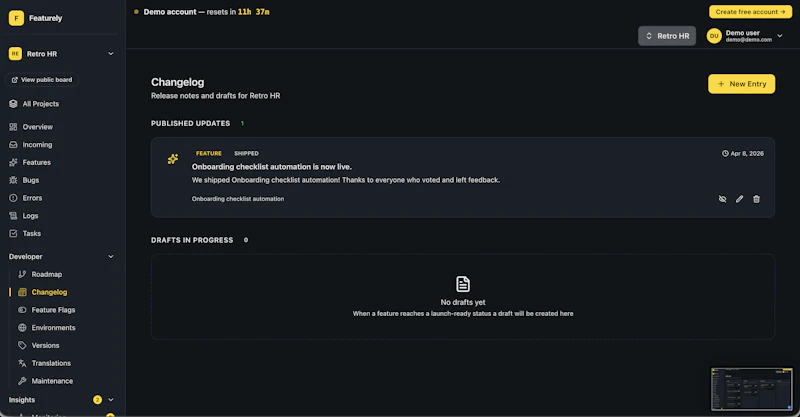This screenshot has width=800, height=417.
Task: Open View public board link
Action: pyautogui.click(x=42, y=80)
